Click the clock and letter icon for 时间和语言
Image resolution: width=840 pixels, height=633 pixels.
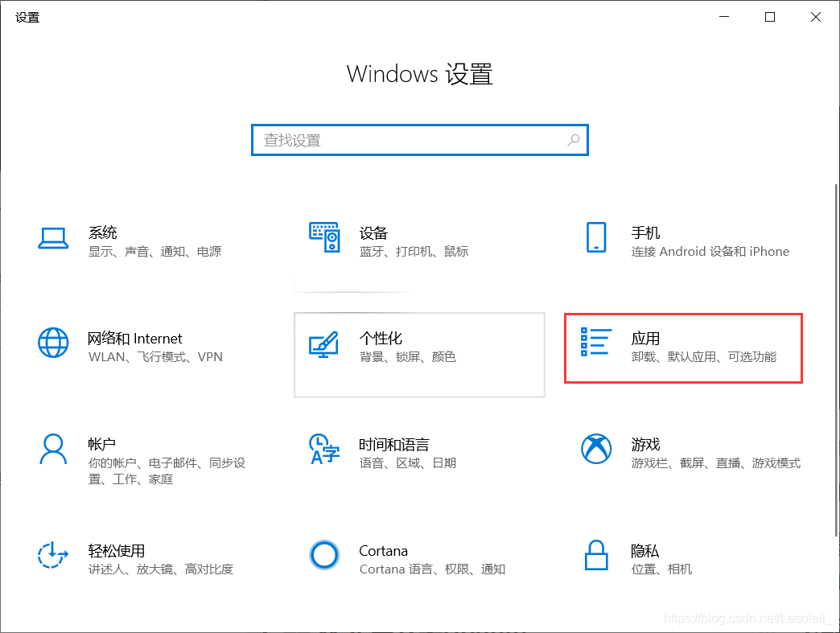click(x=324, y=449)
